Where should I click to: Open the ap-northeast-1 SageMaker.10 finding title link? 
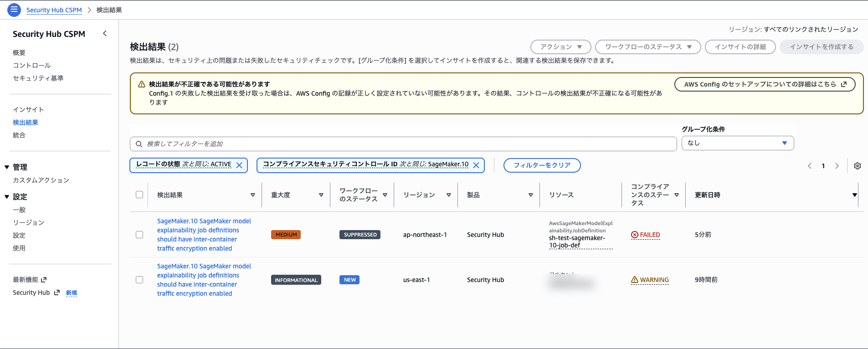[204, 235]
